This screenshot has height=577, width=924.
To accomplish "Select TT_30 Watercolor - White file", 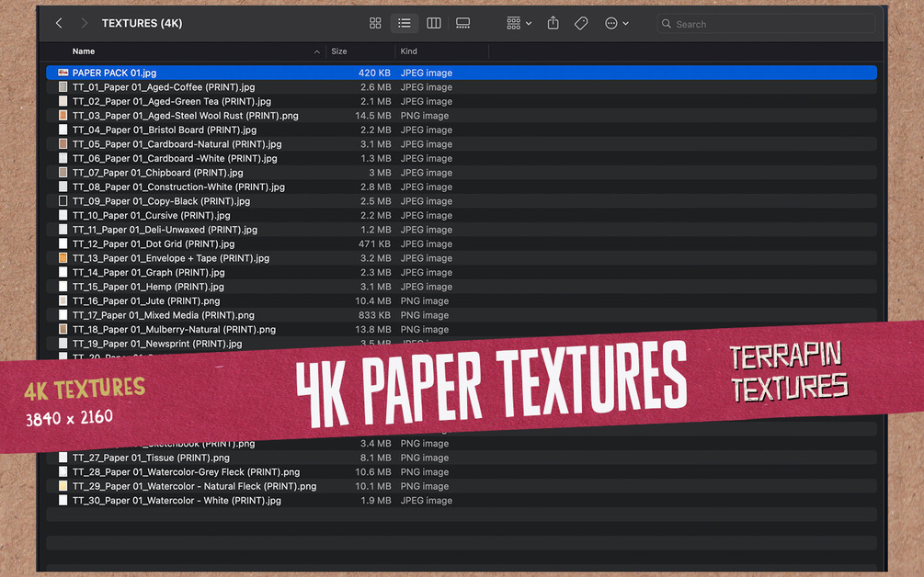I will click(462, 501).
